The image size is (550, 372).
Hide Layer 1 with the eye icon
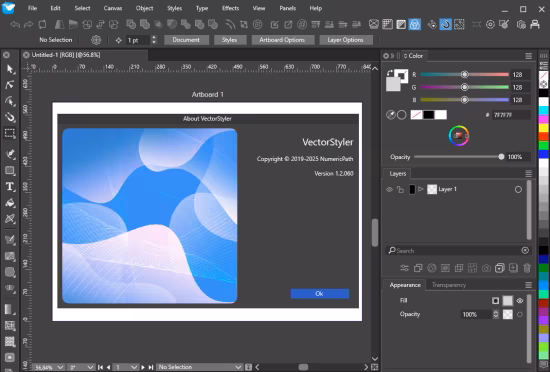pos(389,189)
